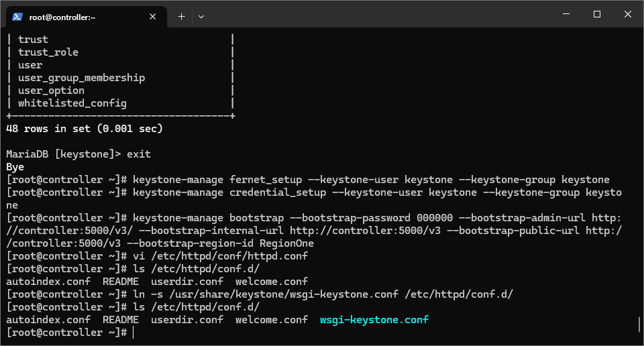Screen dimensions: 644x346
Task: Click the cyan wsgi-keystone.conf filename
Action: (x=374, y=320)
